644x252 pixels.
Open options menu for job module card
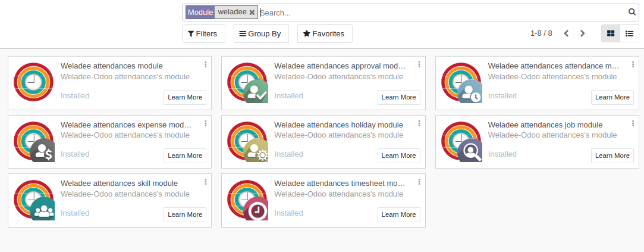633,123
